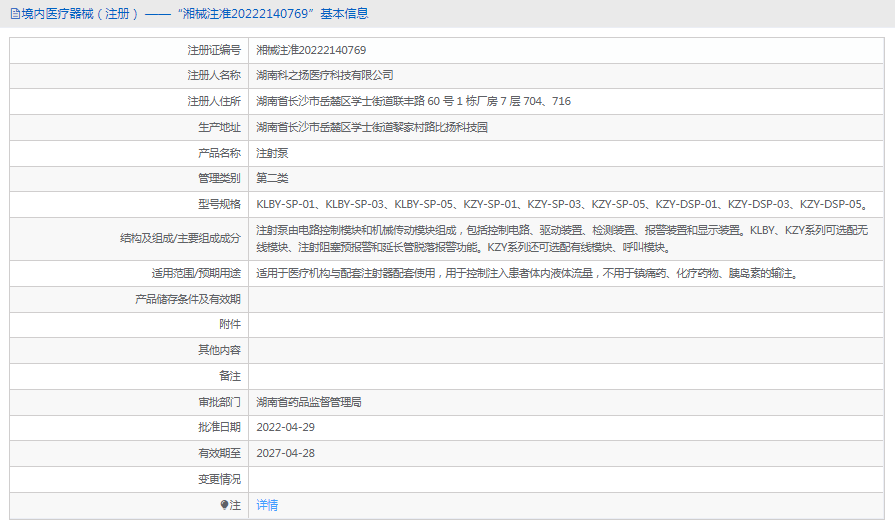
Task: Select the 生产地址 label cell
Action: pos(129,127)
